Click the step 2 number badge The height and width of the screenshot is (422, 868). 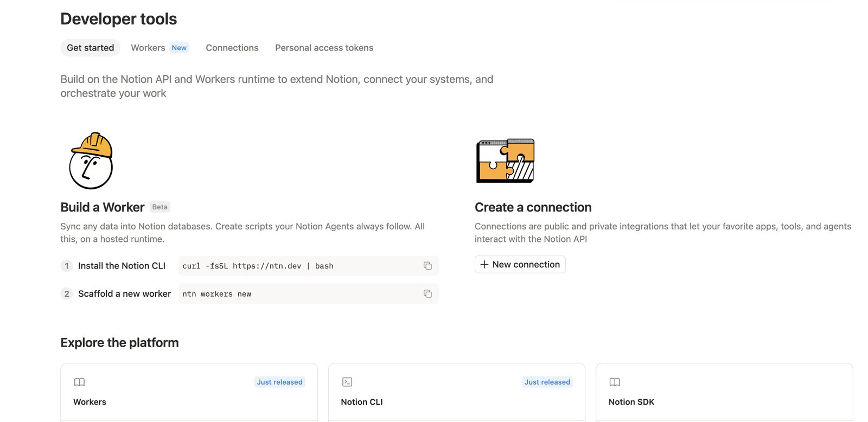pos(67,294)
